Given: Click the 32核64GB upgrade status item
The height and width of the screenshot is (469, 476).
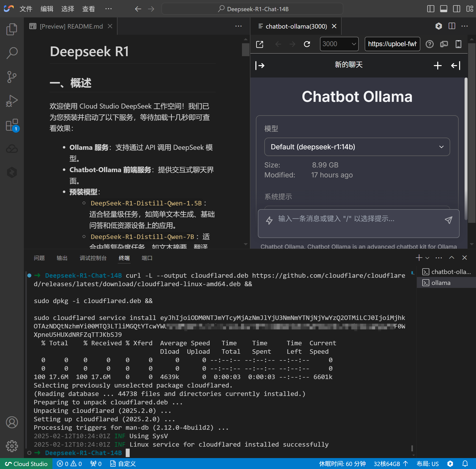Looking at the screenshot, I should point(391,464).
